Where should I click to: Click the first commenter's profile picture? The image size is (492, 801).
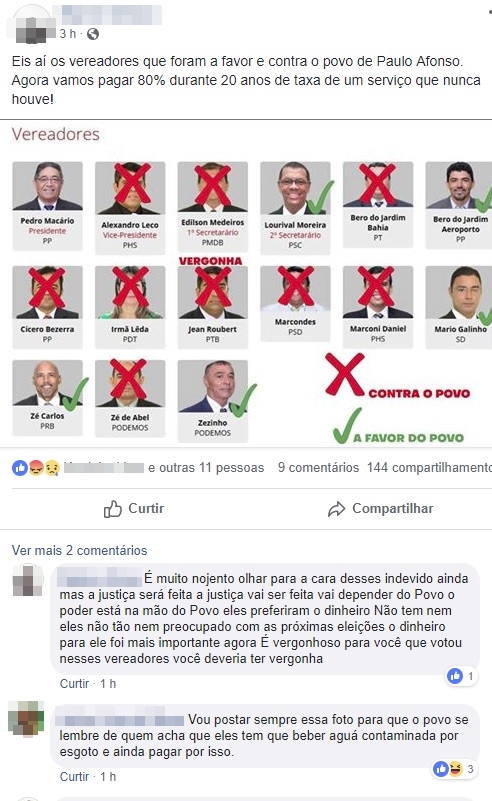pos(28,580)
